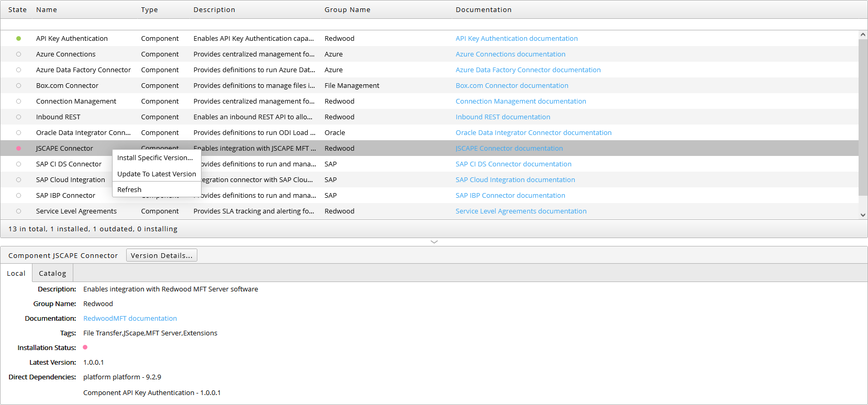Select the Inbound REST row name
The height and width of the screenshot is (405, 868).
[x=58, y=117]
